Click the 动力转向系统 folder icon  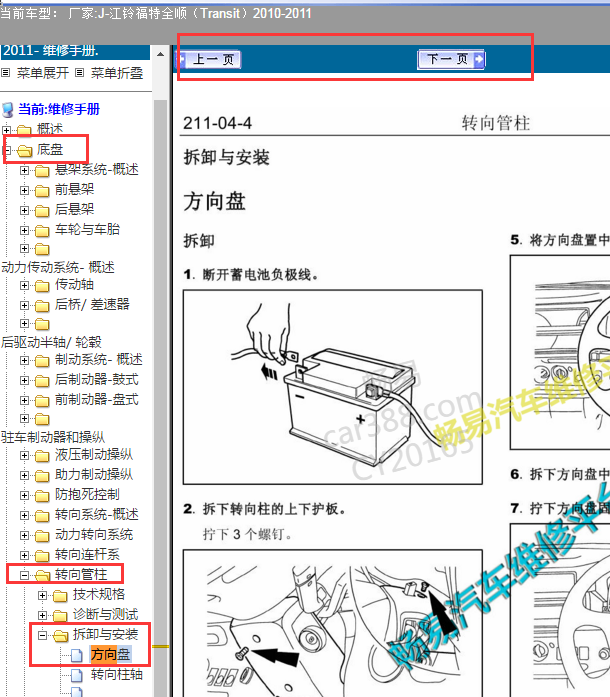click(42, 536)
